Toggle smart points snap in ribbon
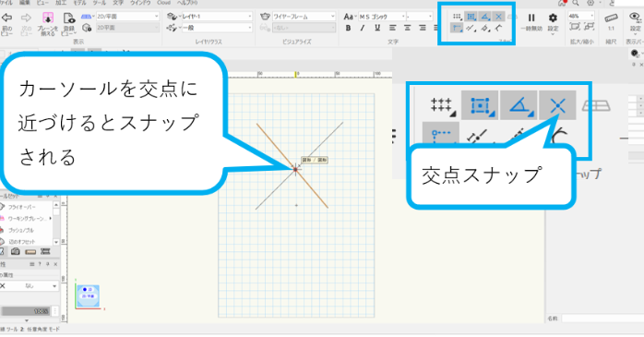The image size is (644, 337). 457,29
